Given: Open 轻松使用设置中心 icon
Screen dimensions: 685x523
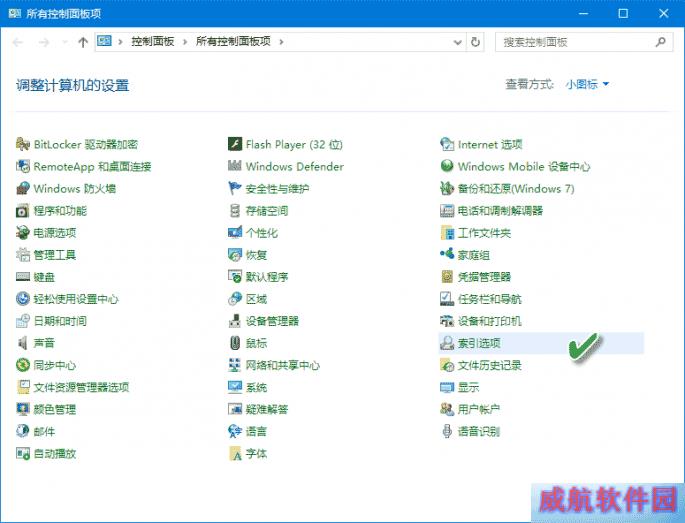Looking at the screenshot, I should click(x=23, y=299).
